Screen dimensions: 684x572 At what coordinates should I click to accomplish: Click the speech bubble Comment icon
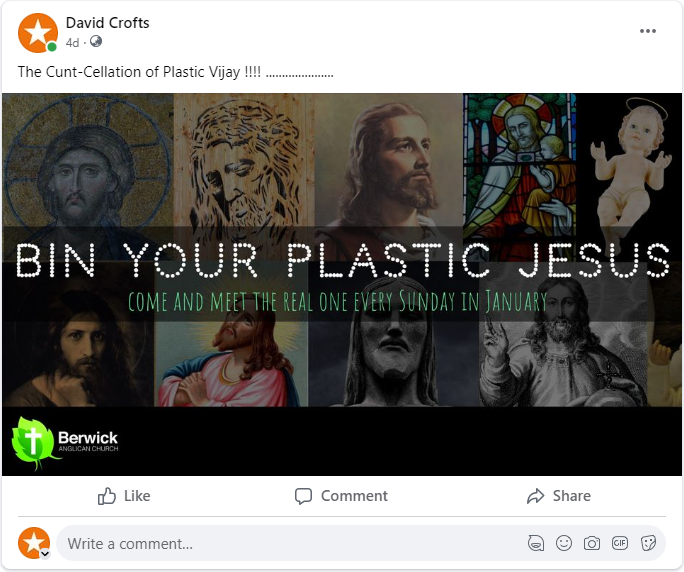tap(304, 496)
